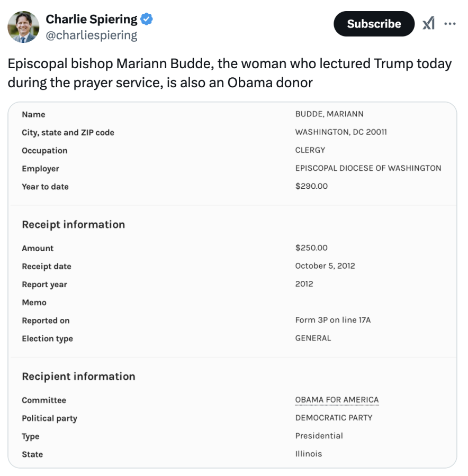
Task: Click the DEMOCRATIC PARTY value
Action: (334, 418)
